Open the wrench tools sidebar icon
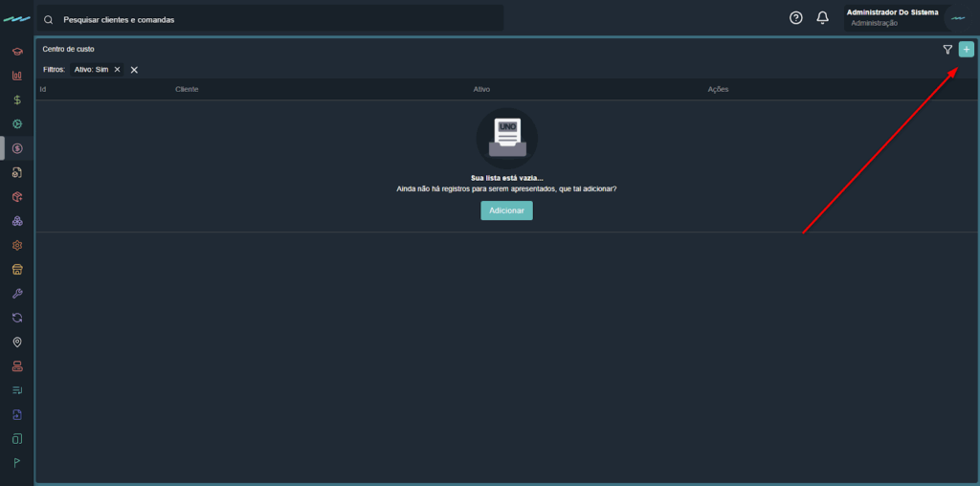The image size is (980, 486). pyautogui.click(x=17, y=294)
